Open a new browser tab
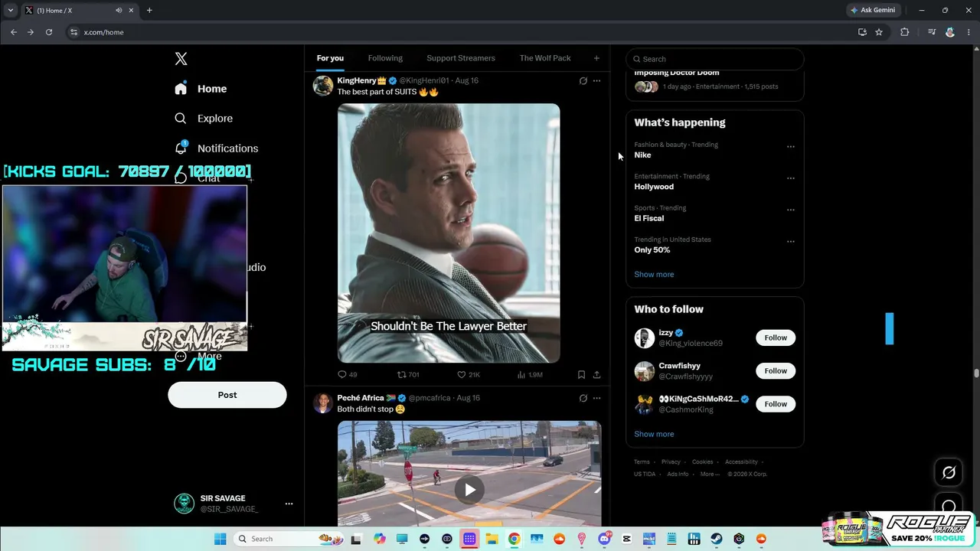 (149, 11)
